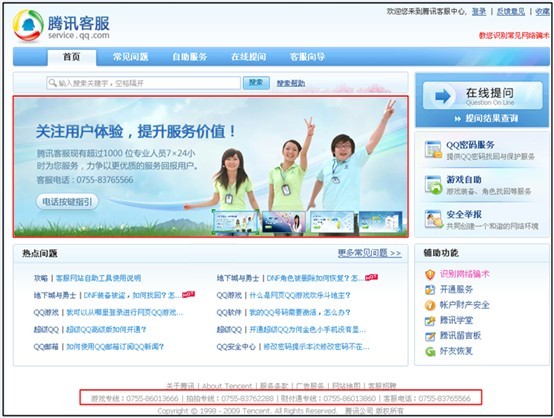Viewport: 554px width, 418px height.
Task: Click the shield icon for 识别网络骗术
Action: click(x=430, y=274)
